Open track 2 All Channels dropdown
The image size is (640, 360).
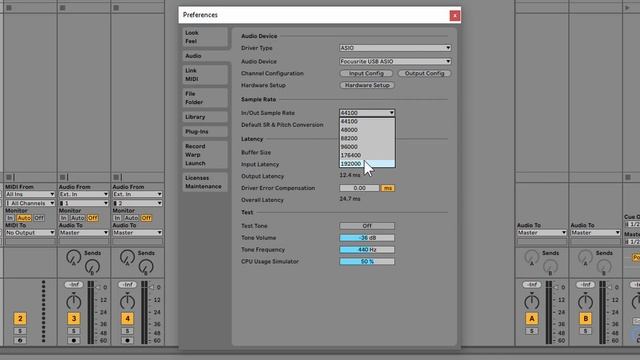pos(30,203)
